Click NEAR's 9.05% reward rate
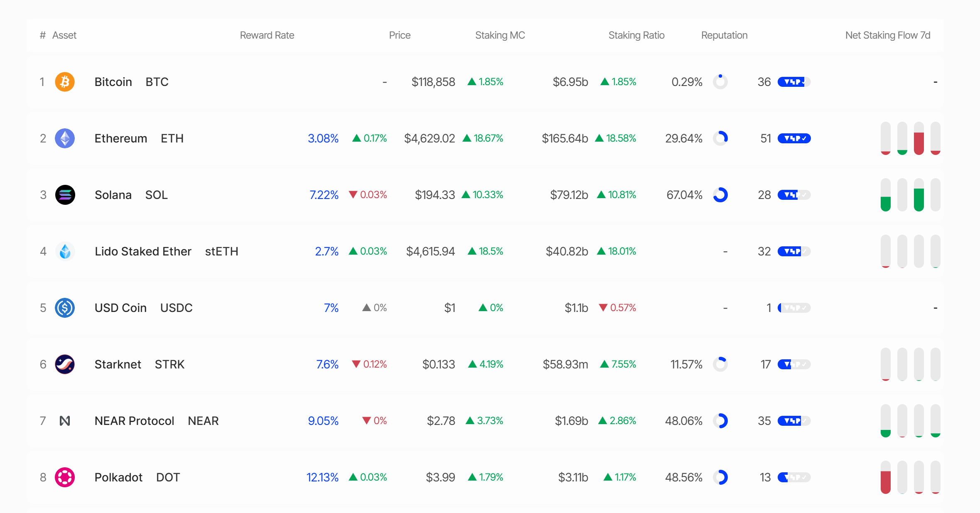The image size is (980, 513). [323, 421]
